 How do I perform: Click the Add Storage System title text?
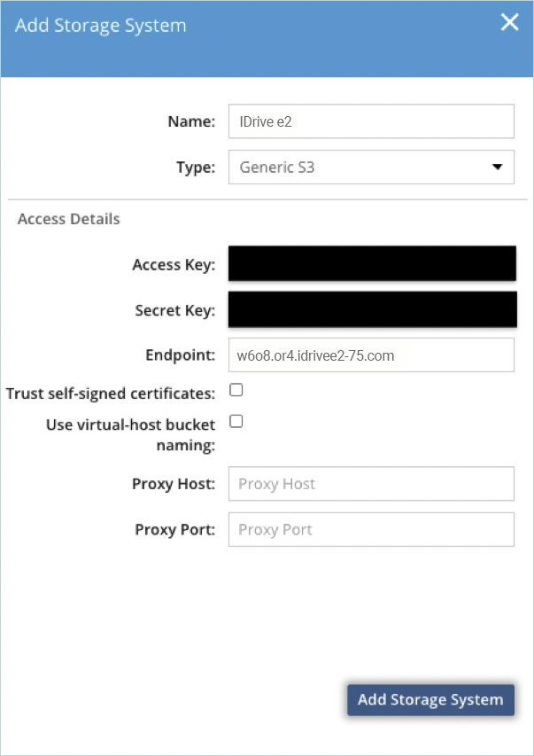coord(101,25)
